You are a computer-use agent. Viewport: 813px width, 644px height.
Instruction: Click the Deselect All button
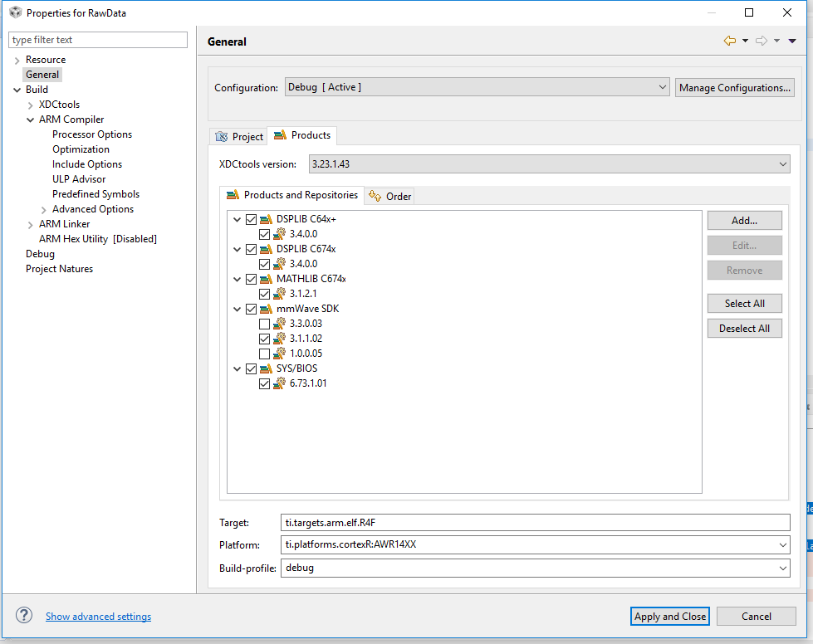point(745,329)
